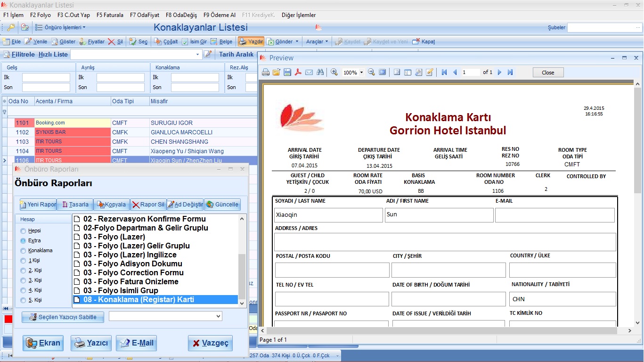
Task: Open the printer selection combo box
Action: coord(165,316)
